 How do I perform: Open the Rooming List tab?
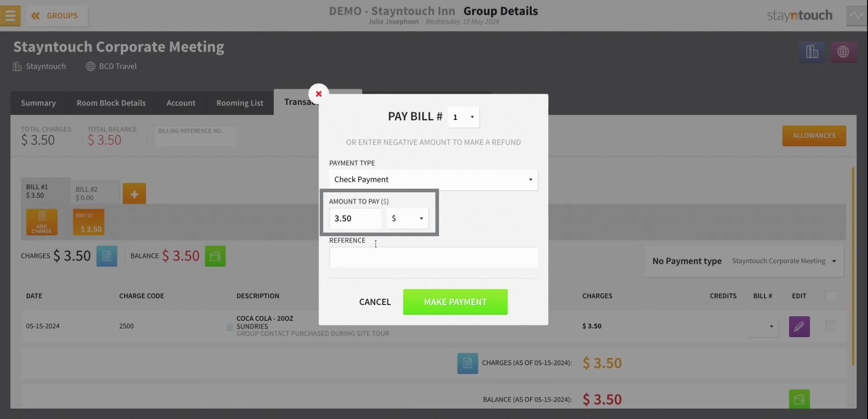pos(240,103)
